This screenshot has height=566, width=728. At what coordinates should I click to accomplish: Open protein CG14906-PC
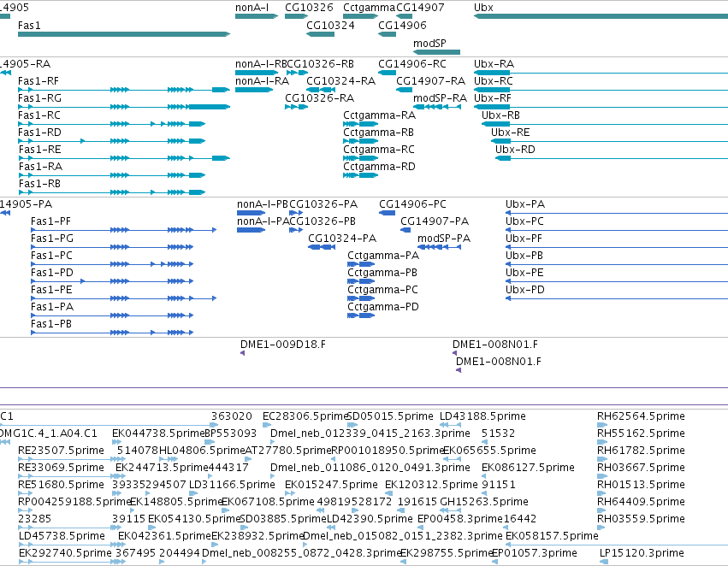[x=388, y=213]
